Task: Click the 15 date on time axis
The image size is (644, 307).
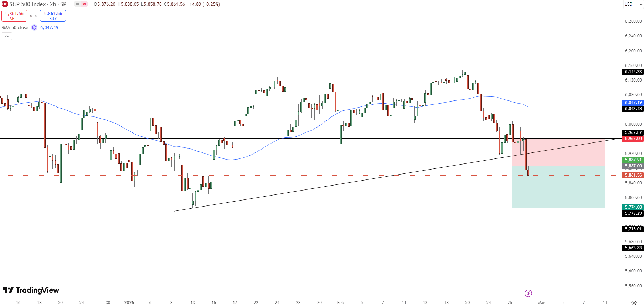Action: coord(214,303)
